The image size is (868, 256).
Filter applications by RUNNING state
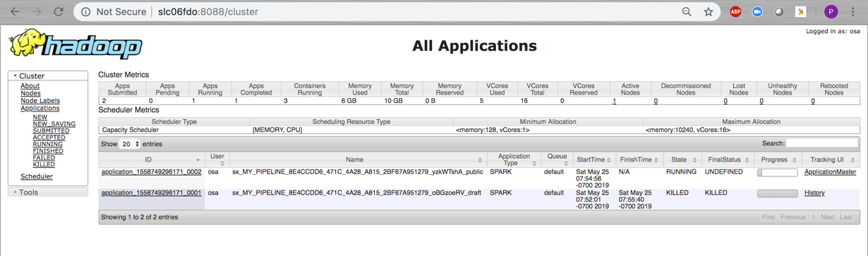(48, 144)
